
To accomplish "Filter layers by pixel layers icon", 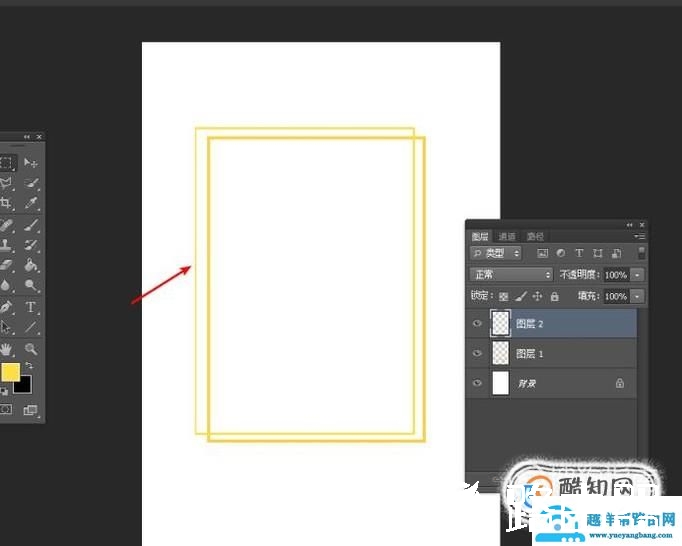I will 542,253.
